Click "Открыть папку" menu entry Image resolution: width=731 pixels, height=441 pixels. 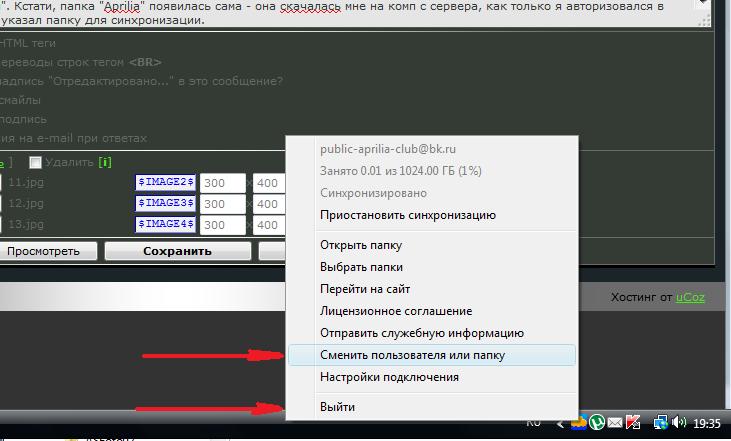pyautogui.click(x=360, y=245)
